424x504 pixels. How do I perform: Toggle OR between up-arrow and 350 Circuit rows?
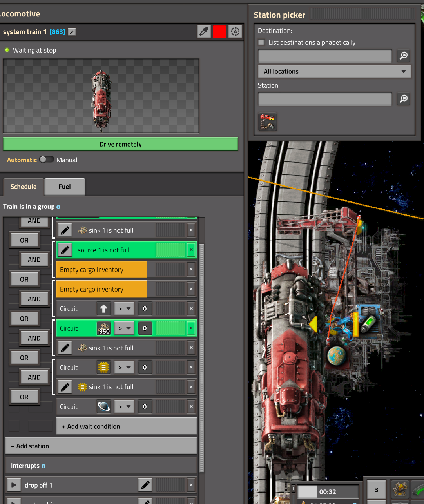coord(24,319)
